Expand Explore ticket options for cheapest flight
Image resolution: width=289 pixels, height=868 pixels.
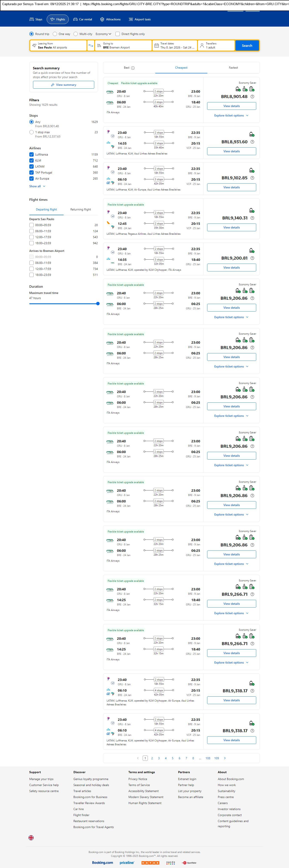tap(231, 116)
